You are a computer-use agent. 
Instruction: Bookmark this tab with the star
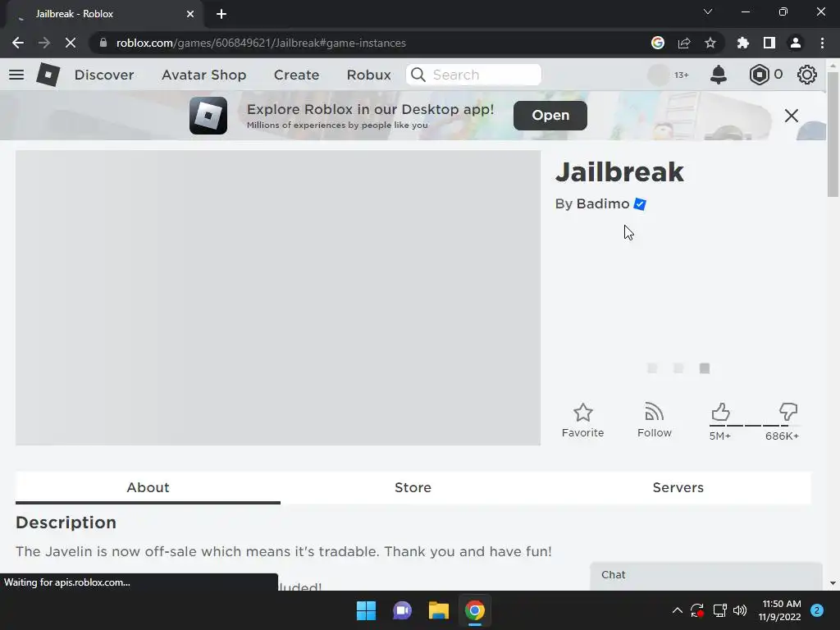point(710,43)
